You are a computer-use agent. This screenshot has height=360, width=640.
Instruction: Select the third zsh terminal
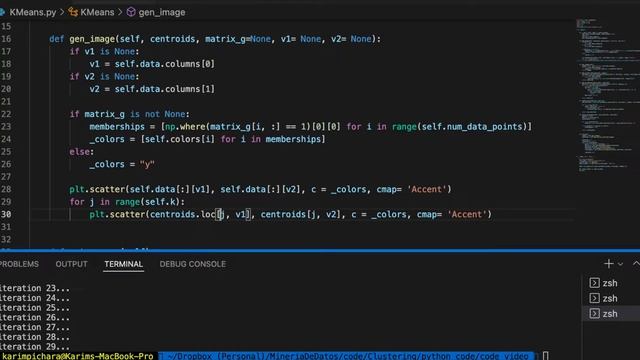coord(611,313)
